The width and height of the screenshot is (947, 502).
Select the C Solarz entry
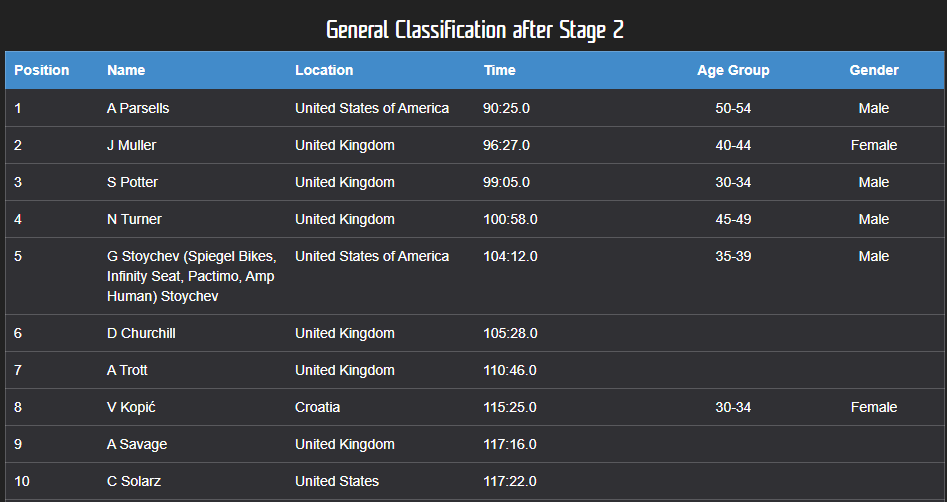pos(135,481)
